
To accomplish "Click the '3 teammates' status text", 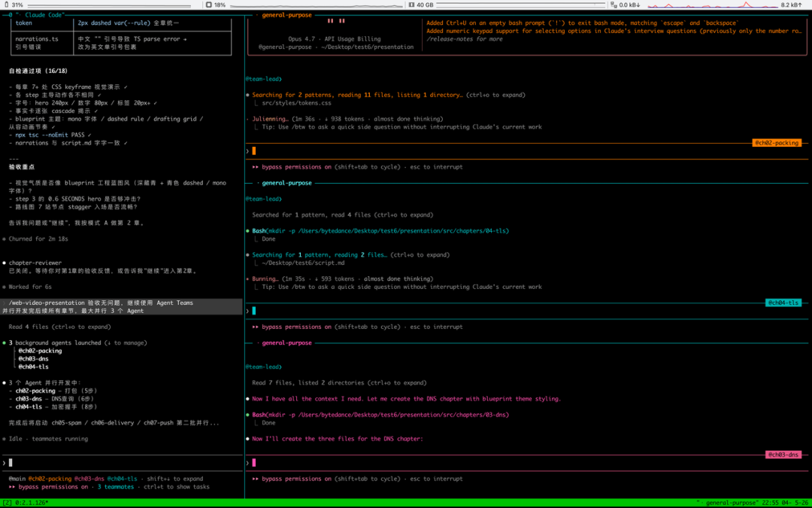I will click(x=116, y=487).
